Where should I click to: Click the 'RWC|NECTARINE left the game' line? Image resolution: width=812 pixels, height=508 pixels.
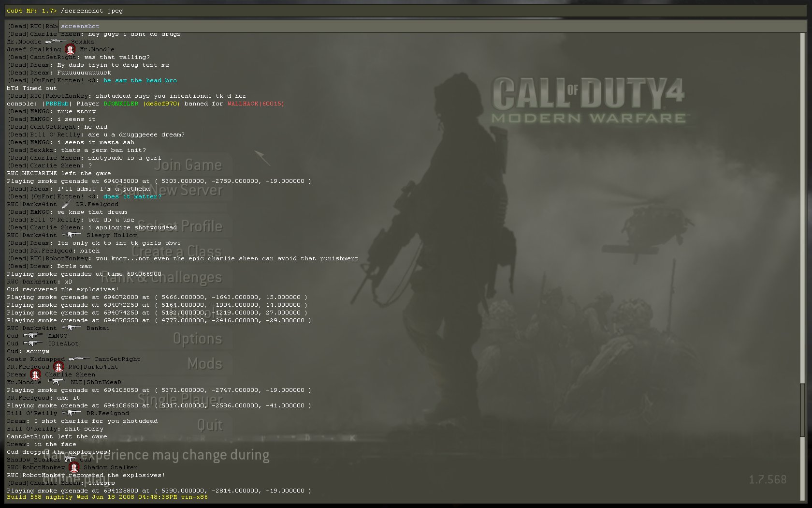tap(59, 173)
